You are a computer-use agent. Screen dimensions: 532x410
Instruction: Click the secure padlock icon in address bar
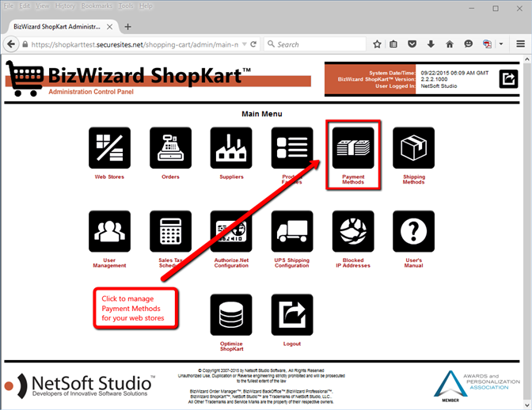25,44
